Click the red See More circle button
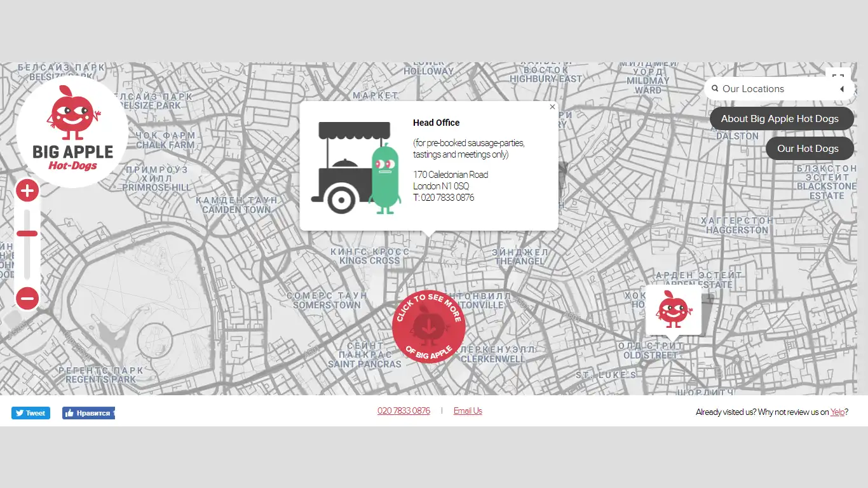The image size is (868, 488). (429, 327)
